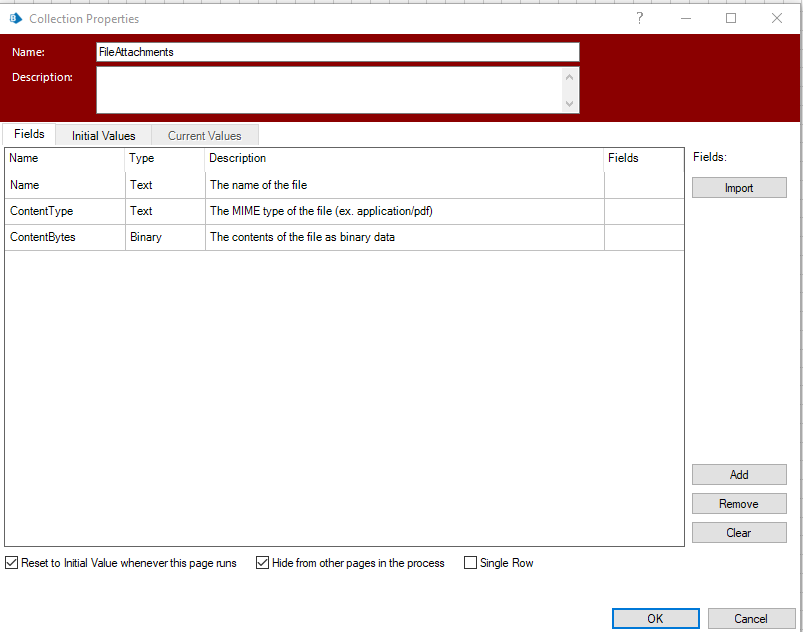Maximize the Collection Properties dialog
803x632 pixels.
[x=731, y=18]
